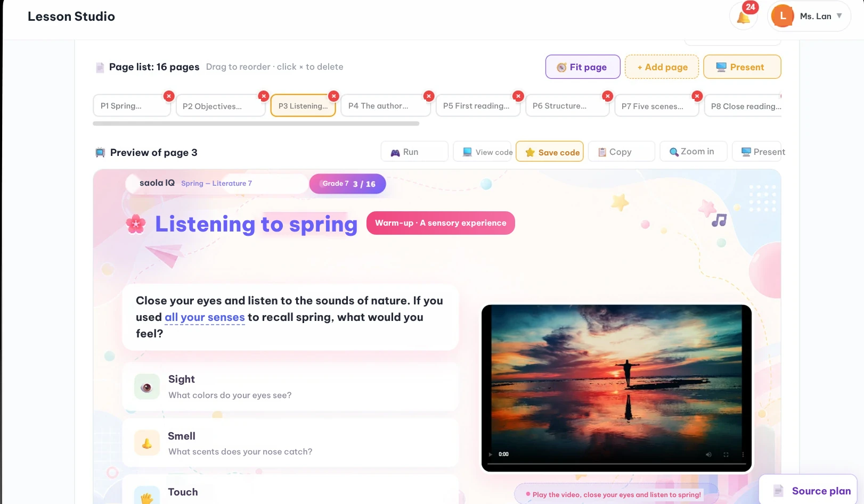
Task: Zoom in on the preview
Action: point(694,152)
